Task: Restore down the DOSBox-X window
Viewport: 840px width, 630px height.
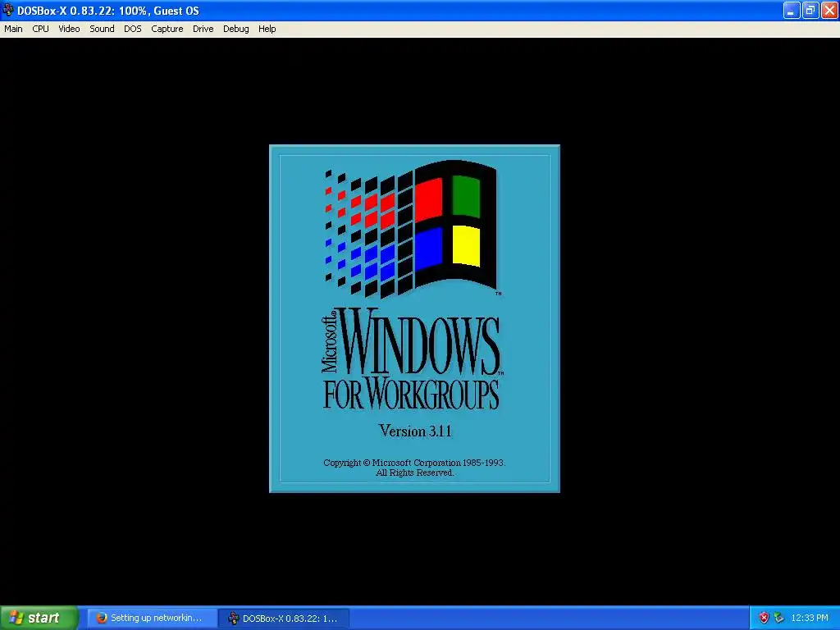Action: (810, 10)
